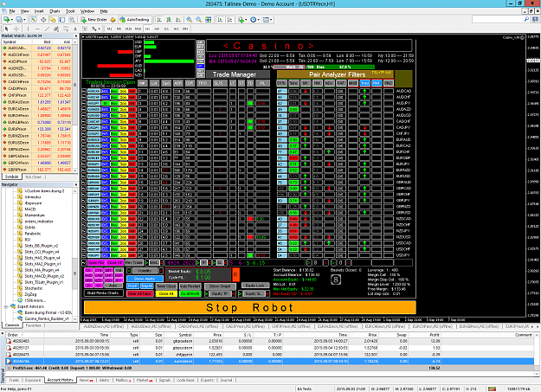Image resolution: width=541 pixels, height=392 pixels.
Task: Toggle the Navigator panel toolbar icon
Action: (x=53, y=20)
